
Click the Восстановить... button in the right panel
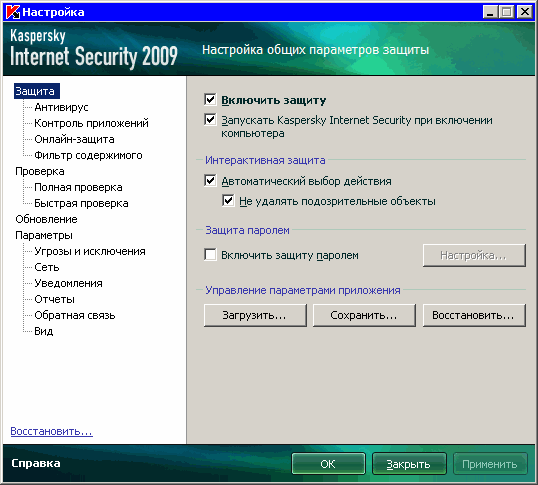pos(474,315)
